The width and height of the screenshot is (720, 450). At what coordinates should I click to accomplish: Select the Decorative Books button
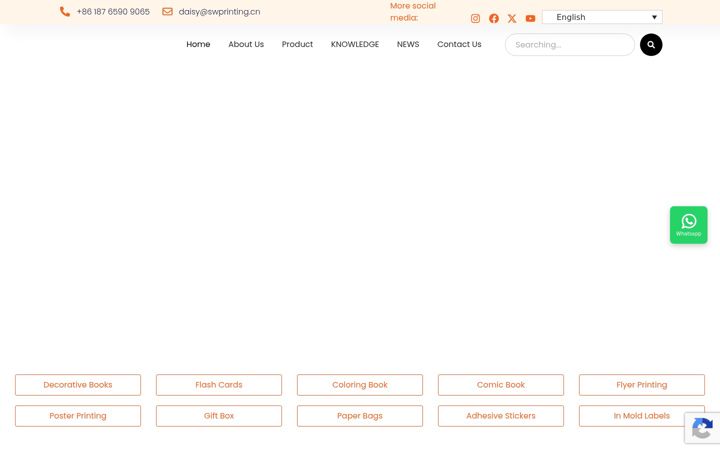78,385
